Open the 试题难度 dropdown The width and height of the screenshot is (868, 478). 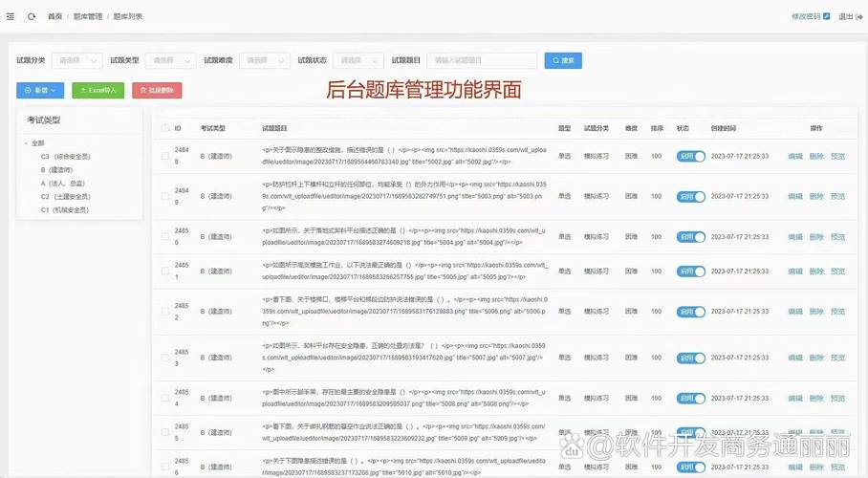coord(265,60)
